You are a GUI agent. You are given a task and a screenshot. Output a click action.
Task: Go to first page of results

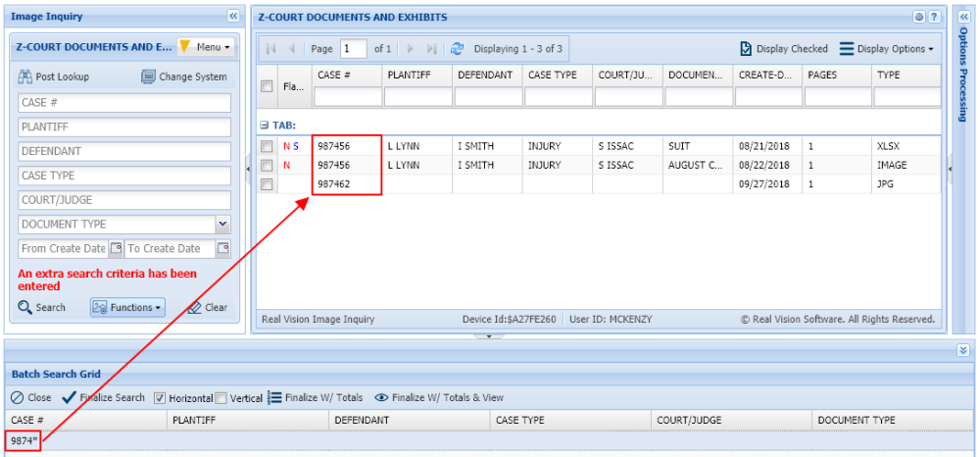270,49
